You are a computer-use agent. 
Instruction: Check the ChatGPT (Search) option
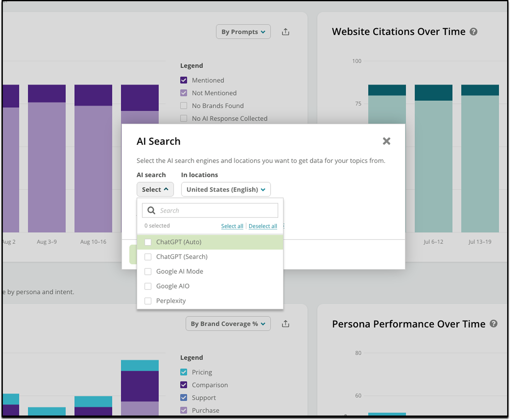[148, 257]
